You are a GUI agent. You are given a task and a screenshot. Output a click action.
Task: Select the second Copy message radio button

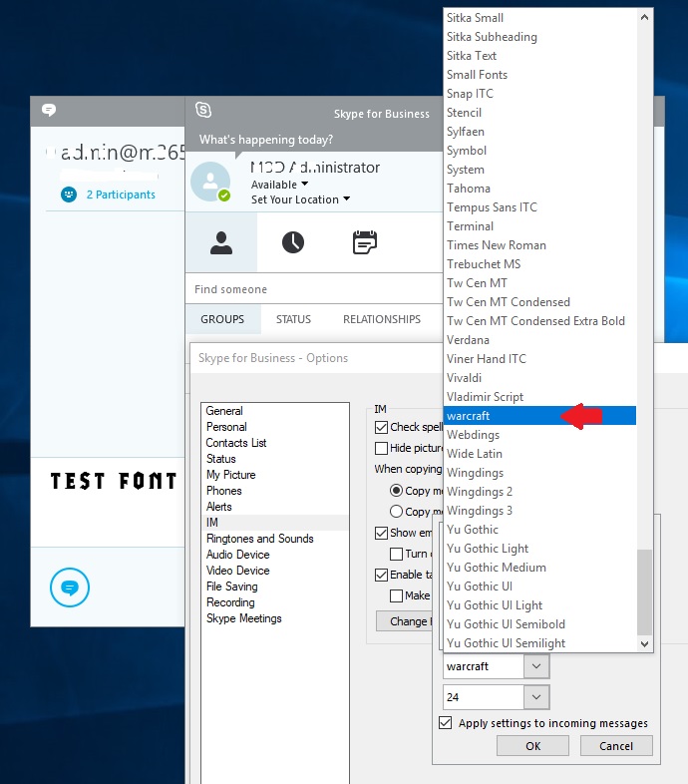coord(396,511)
